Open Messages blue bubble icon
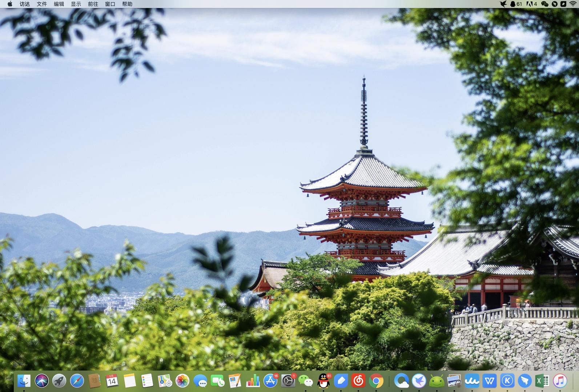 [x=200, y=381]
